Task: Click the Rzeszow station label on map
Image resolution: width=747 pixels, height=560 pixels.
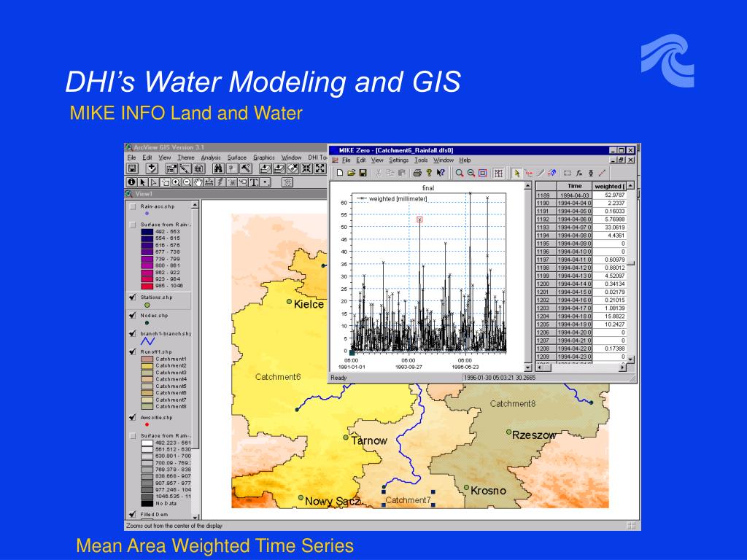Action: point(534,435)
